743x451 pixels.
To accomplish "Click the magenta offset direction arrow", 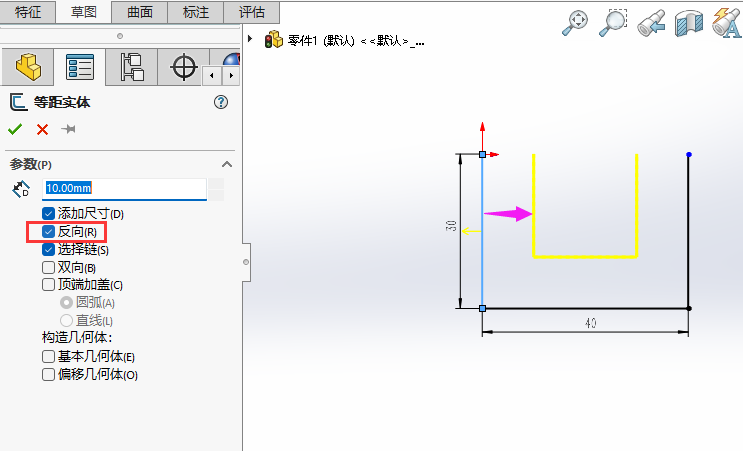I will coord(508,214).
